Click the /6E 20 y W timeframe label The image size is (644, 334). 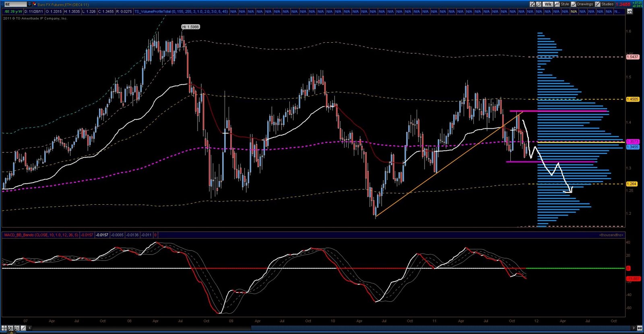[13, 11]
